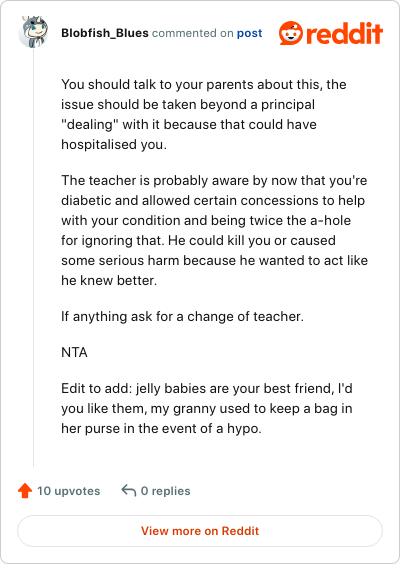Image resolution: width=400 pixels, height=564 pixels.
Task: Select the 0 replies label
Action: [x=165, y=491]
